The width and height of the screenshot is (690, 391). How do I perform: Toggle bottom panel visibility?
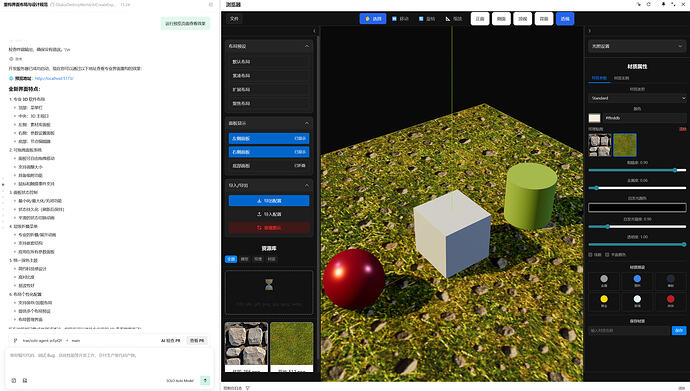click(269, 166)
